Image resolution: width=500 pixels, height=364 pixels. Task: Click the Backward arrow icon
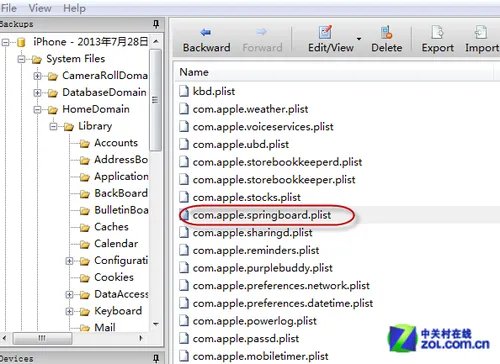206,32
